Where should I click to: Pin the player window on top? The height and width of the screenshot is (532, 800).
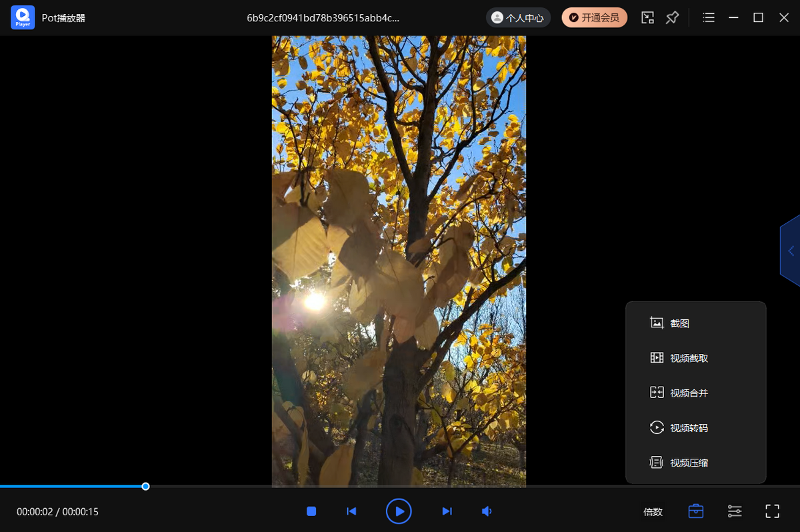(672, 18)
